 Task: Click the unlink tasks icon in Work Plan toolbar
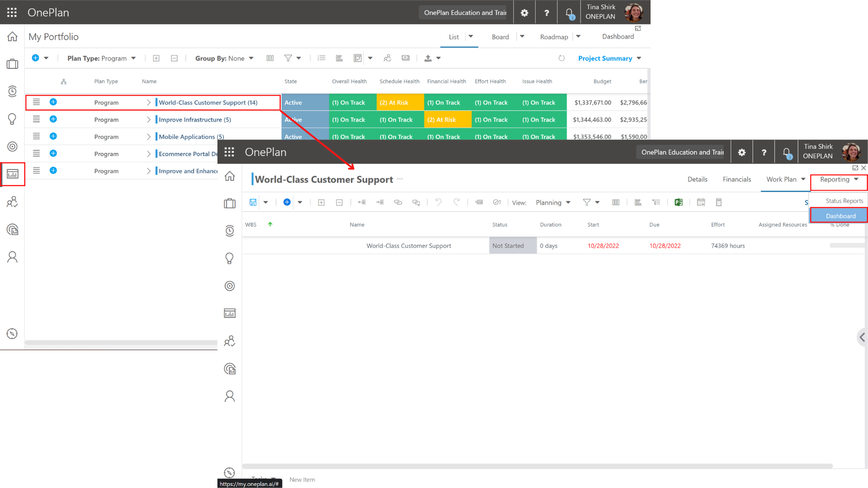click(x=416, y=202)
